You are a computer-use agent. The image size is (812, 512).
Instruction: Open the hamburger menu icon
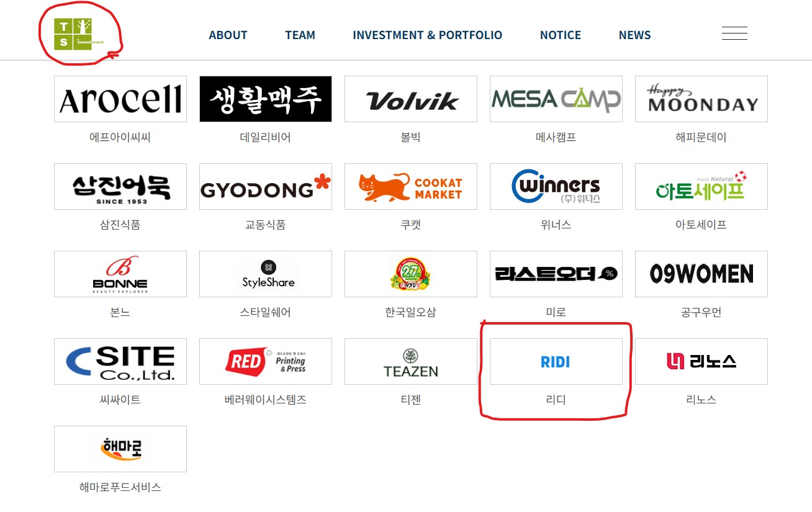(734, 34)
